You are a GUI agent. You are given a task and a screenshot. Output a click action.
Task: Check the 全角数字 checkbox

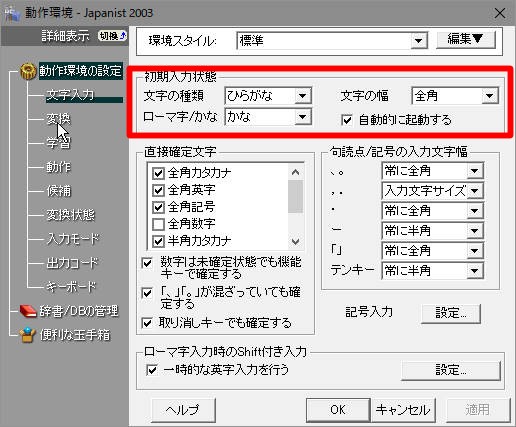(158, 224)
